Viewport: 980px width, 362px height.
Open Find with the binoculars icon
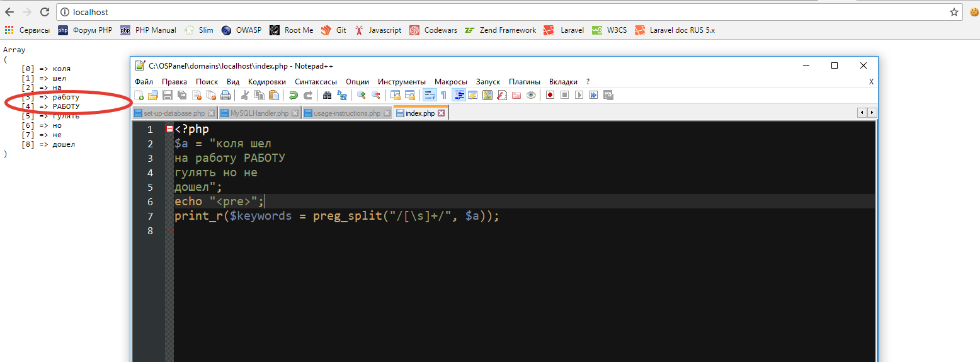click(327, 95)
